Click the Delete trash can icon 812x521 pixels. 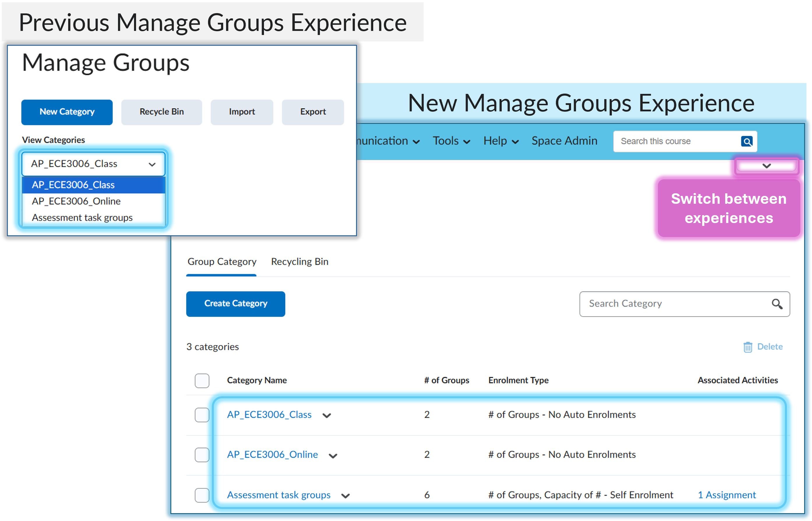pyautogui.click(x=747, y=347)
